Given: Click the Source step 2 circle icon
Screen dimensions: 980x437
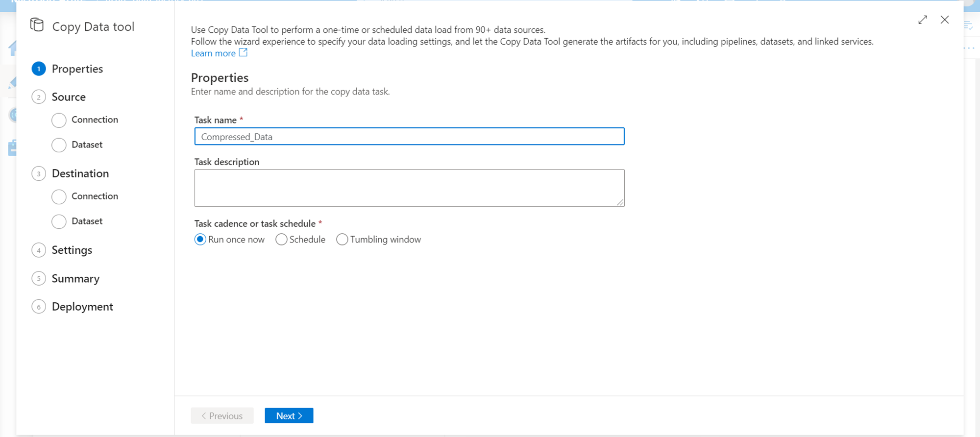Looking at the screenshot, I should coord(39,97).
